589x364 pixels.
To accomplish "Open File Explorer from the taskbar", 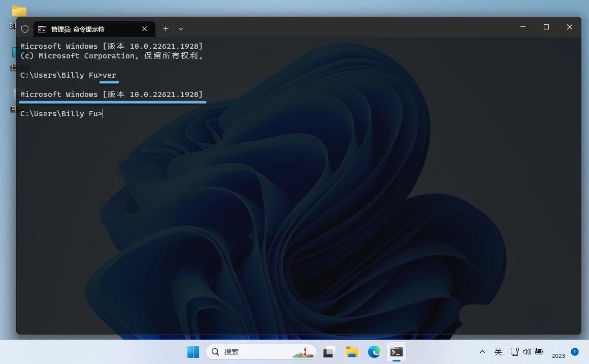I will (351, 352).
